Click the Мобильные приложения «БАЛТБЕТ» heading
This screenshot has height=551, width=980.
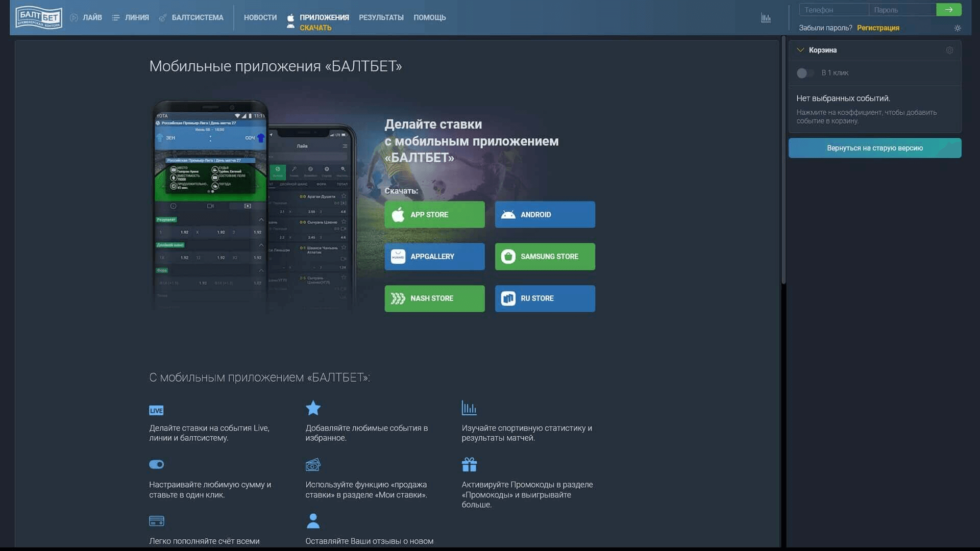click(x=276, y=66)
